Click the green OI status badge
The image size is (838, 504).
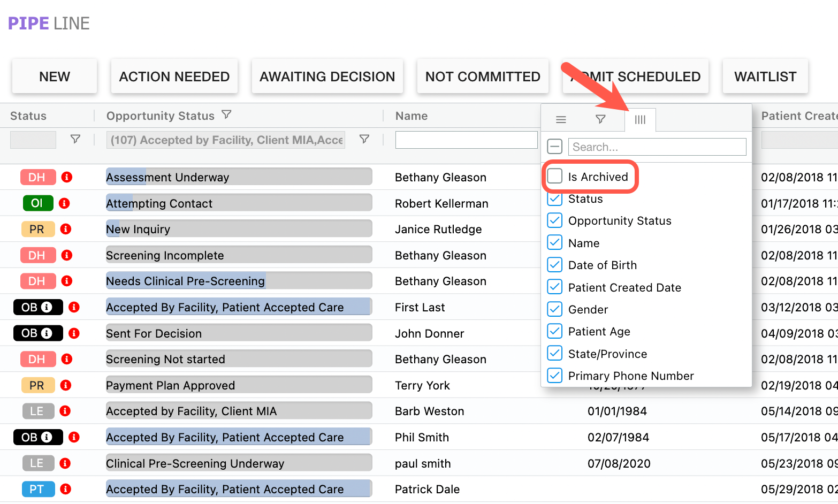click(x=37, y=203)
